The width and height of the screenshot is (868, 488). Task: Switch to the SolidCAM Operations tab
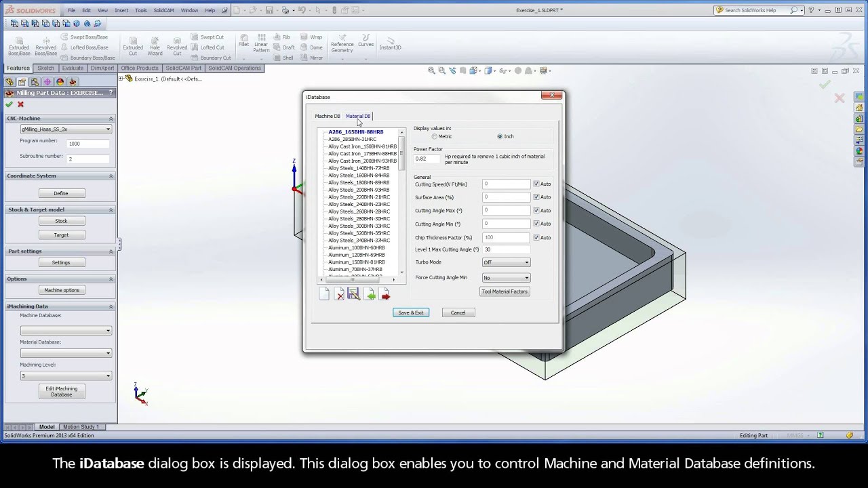pyautogui.click(x=235, y=68)
